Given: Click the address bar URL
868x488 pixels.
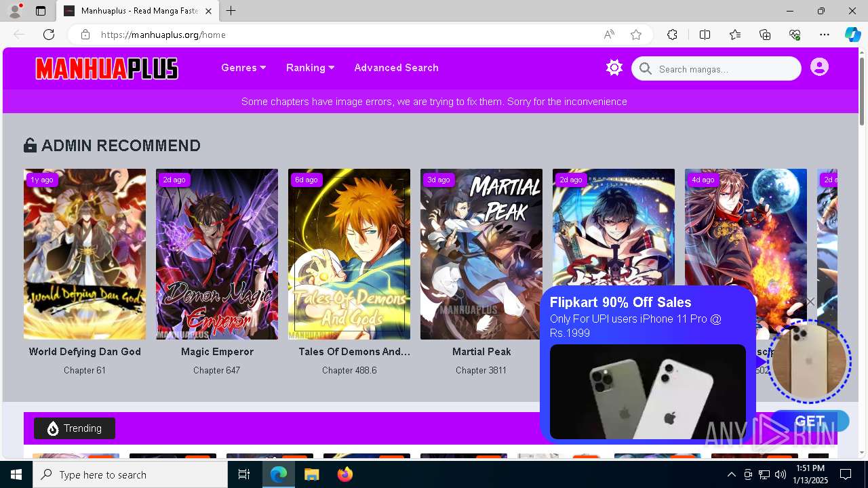Looking at the screenshot, I should [163, 35].
